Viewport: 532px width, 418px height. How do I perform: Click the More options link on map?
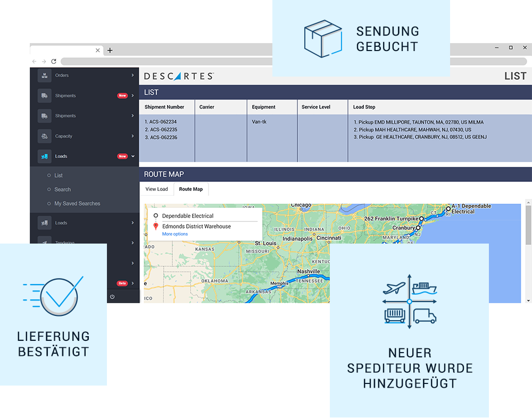[174, 234]
